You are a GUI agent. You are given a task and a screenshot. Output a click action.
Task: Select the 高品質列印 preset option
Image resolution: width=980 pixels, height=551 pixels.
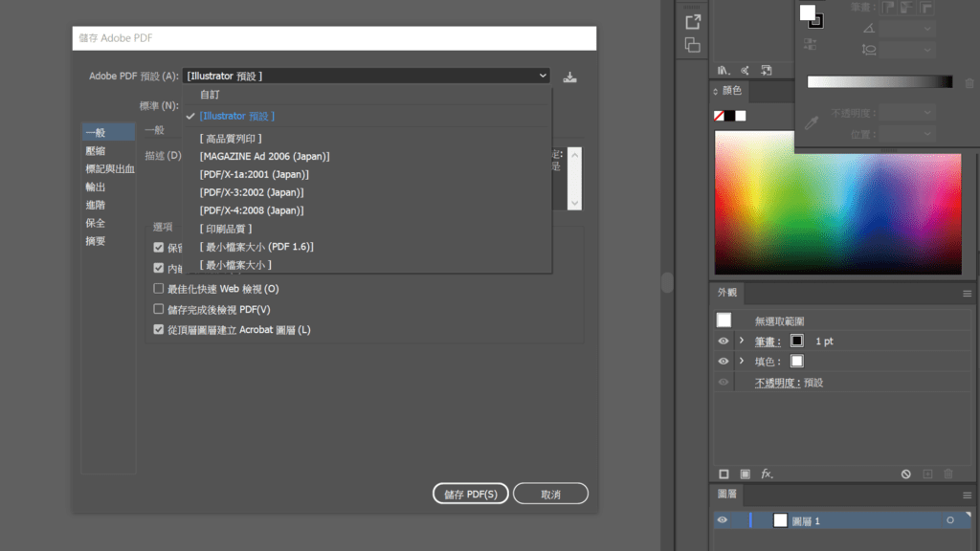231,139
